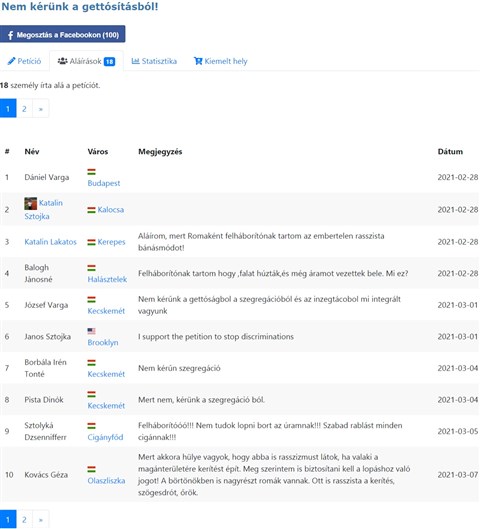This screenshot has width=480, height=529.
Task: Click the shopping cart icon beside Kiemelt hely
Action: [x=198, y=61]
